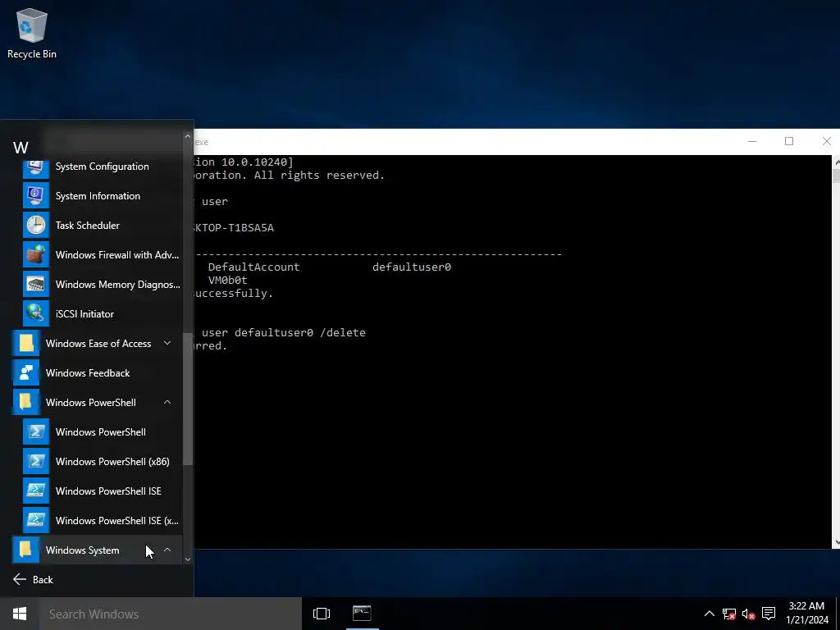Open Task View from the taskbar
The width and height of the screenshot is (840, 630).
(x=322, y=614)
